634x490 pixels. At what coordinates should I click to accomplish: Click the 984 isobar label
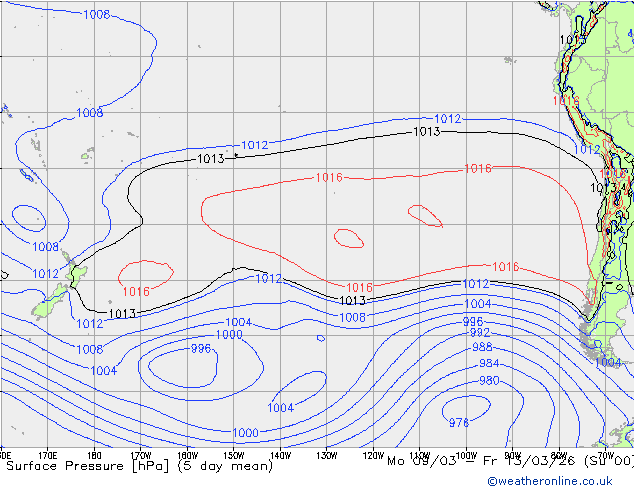coord(489,363)
